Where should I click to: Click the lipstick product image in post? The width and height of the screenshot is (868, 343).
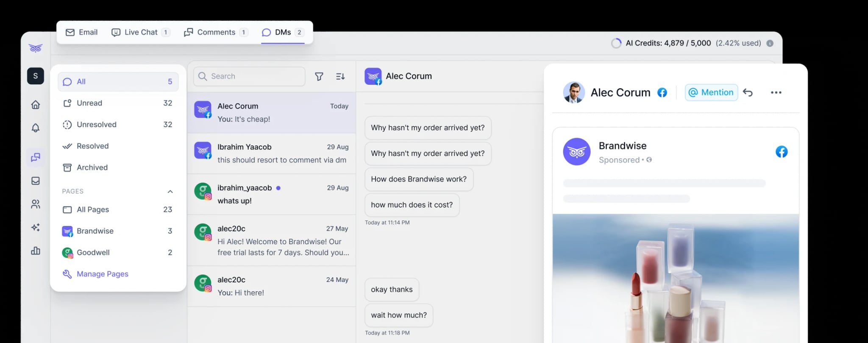pos(676,279)
